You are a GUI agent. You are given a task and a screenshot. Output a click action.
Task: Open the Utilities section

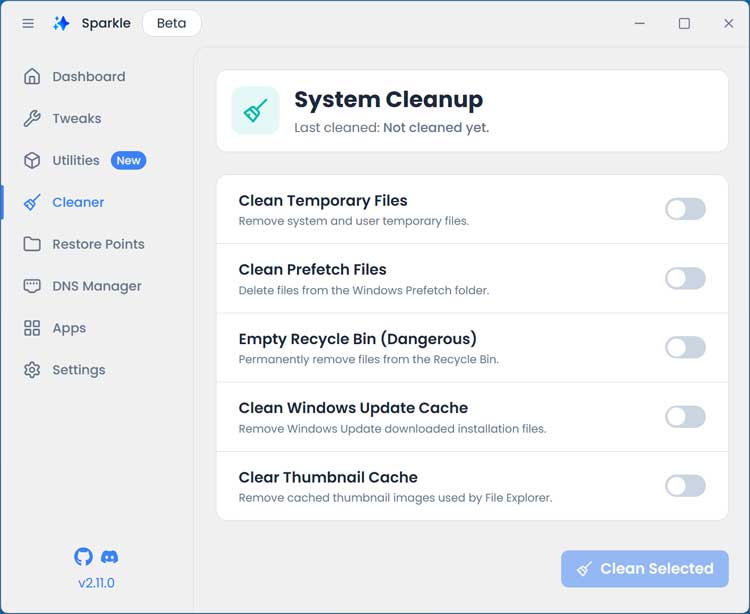[x=76, y=160]
